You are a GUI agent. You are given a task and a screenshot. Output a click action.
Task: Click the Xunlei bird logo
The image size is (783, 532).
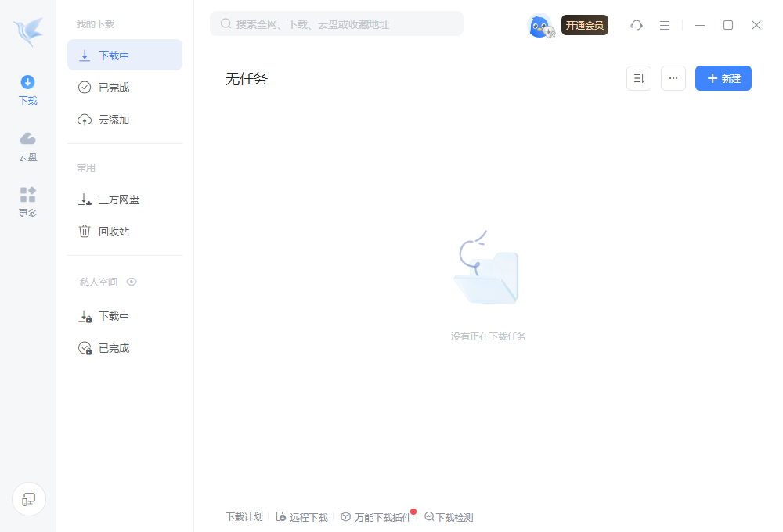28,32
